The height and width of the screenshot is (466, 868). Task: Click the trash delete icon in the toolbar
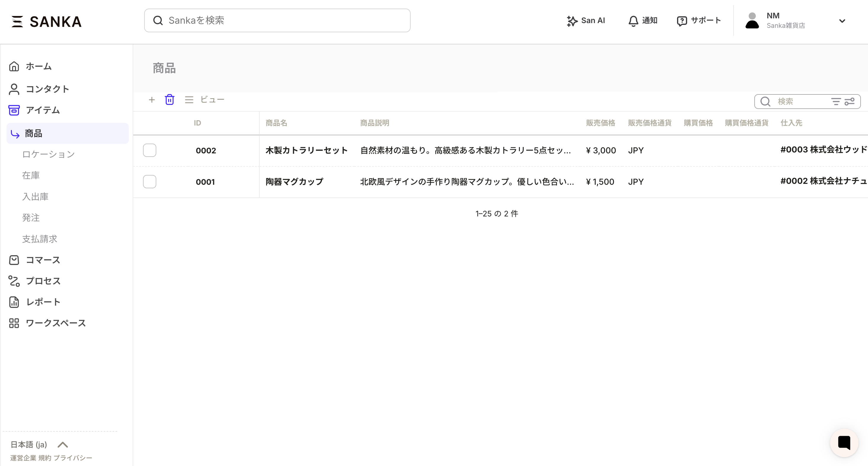170,100
